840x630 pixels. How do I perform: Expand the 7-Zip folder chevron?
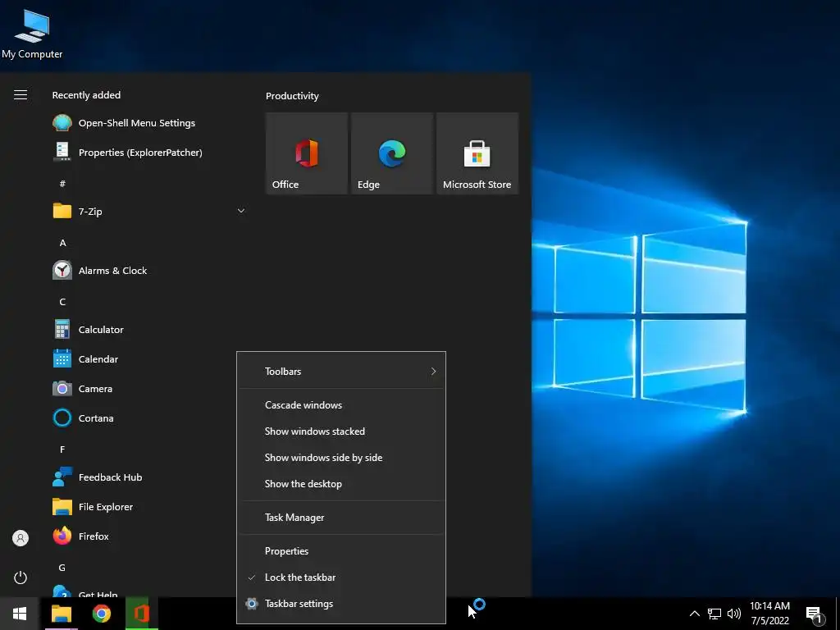tap(241, 211)
